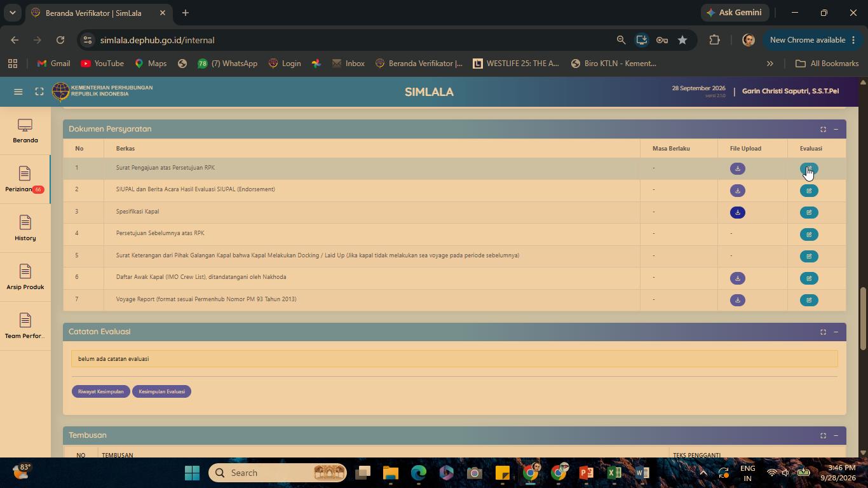Click the page vertical scrollbar thumb
868x488 pixels.
click(863, 318)
